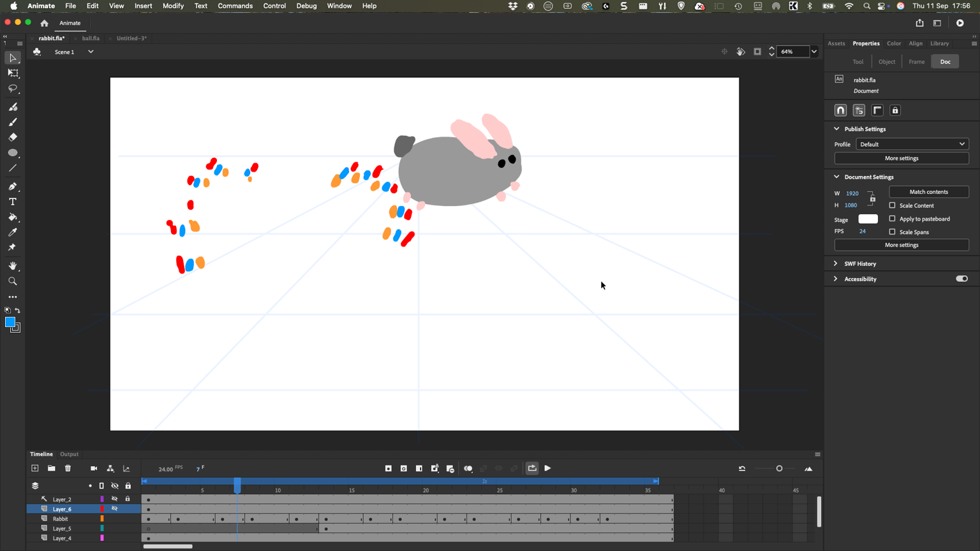Enable the Scale Content checkbox
This screenshot has height=551, width=980.
pos(892,205)
